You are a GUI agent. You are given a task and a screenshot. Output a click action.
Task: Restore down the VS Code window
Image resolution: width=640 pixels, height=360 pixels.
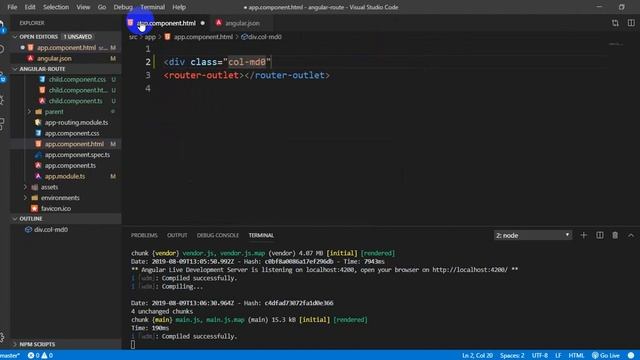pos(621,7)
